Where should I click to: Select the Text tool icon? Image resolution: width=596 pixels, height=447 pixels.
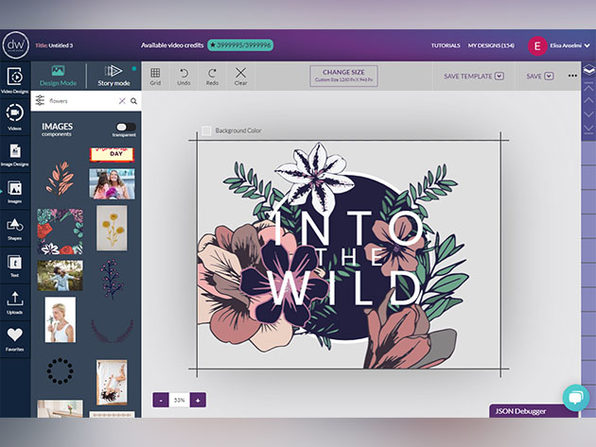click(15, 265)
